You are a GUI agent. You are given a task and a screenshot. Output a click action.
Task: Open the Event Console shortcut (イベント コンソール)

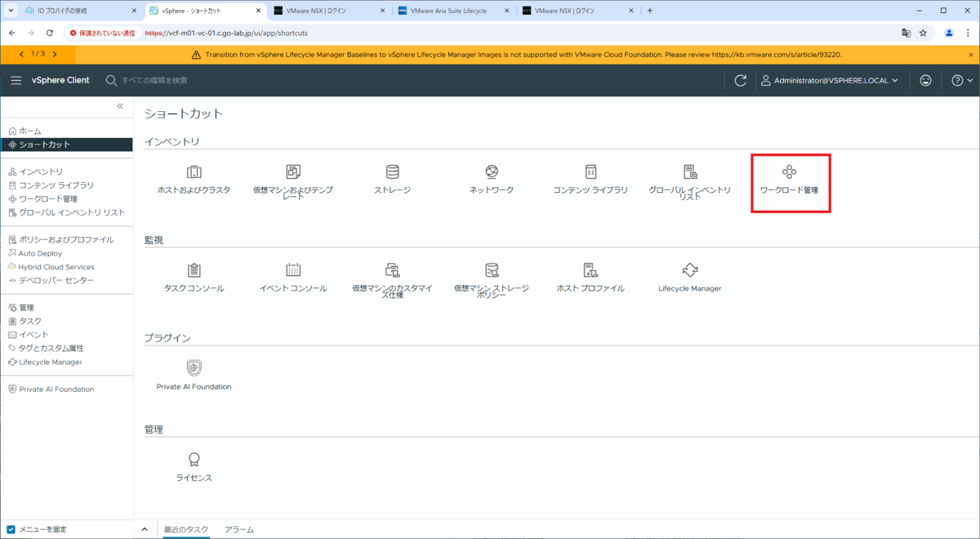point(293,278)
